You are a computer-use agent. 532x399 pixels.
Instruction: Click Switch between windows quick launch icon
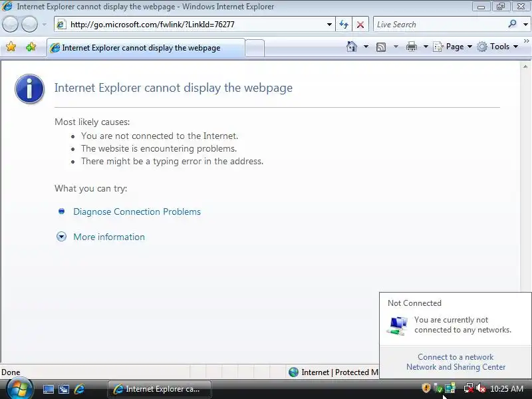pyautogui.click(x=64, y=389)
